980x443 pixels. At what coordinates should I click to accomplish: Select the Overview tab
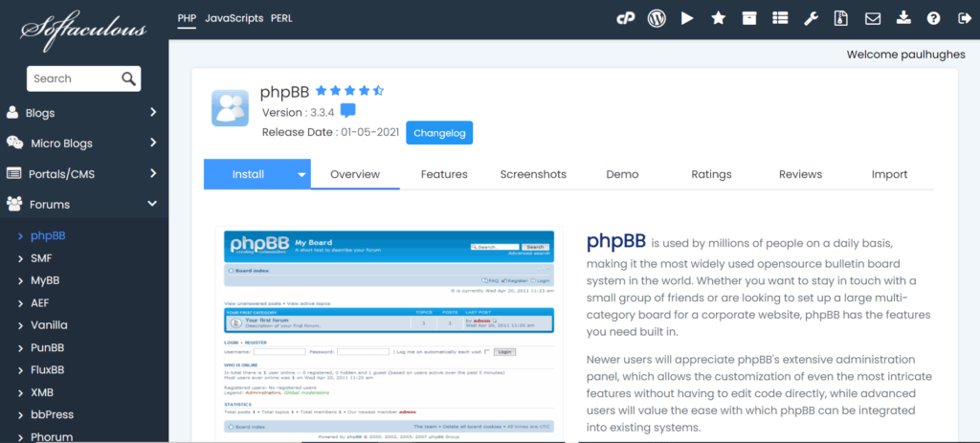pos(355,174)
